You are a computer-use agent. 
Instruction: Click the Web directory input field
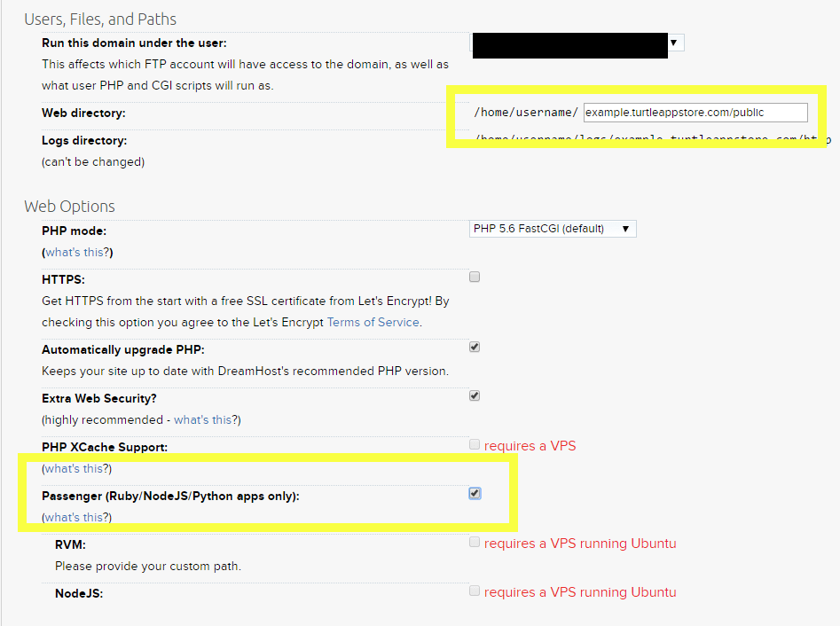695,113
